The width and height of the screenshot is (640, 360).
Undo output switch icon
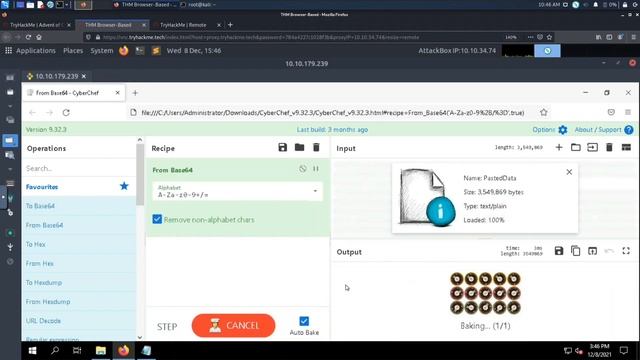coord(609,251)
